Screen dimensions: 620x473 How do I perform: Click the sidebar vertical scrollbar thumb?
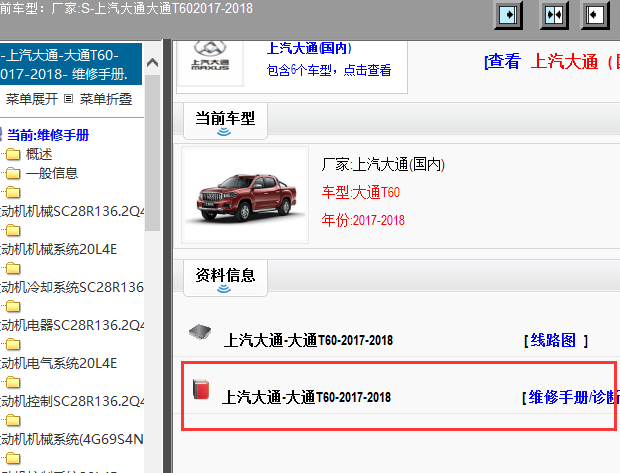153,153
